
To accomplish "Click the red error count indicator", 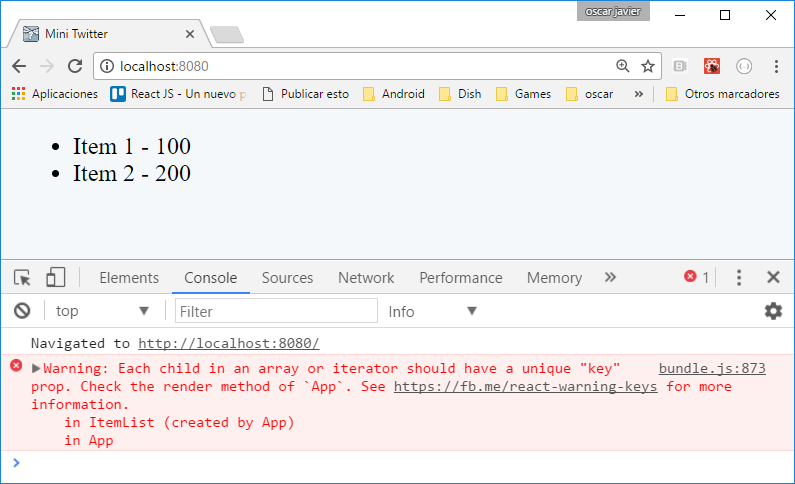I will (697, 277).
